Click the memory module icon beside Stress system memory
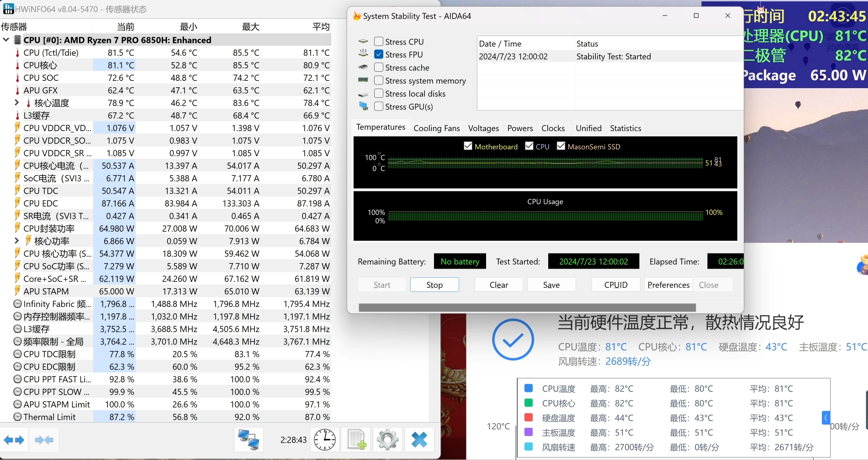The height and width of the screenshot is (460, 868). tap(363, 80)
